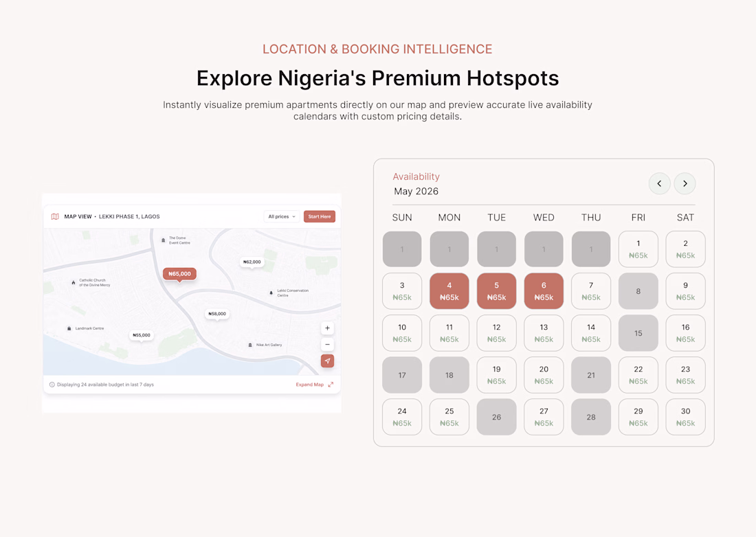This screenshot has width=756, height=537.
Task: Click the LOCATION & BOOKING INTELLIGENCE label
Action: coord(377,49)
